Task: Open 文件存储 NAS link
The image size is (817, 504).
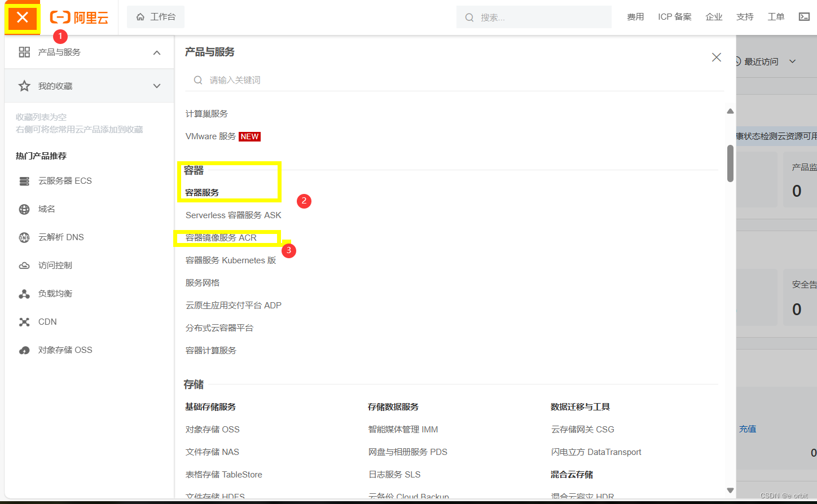Action: pos(212,452)
